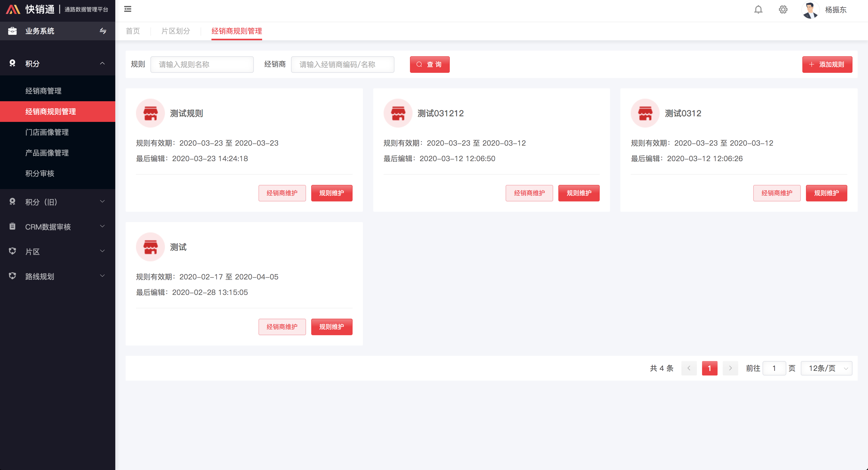Image resolution: width=868 pixels, height=470 pixels.
Task: Expand the 路线规划 sidebar menu
Action: tap(102, 276)
